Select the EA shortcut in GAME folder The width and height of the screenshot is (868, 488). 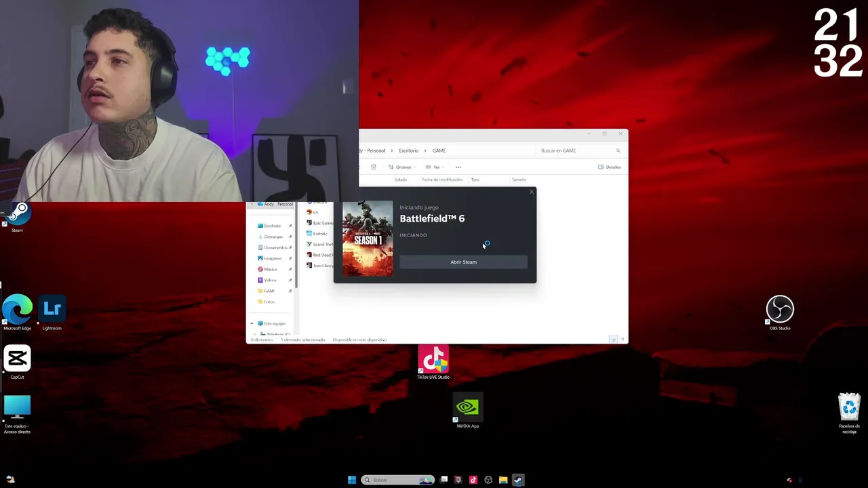coord(313,212)
